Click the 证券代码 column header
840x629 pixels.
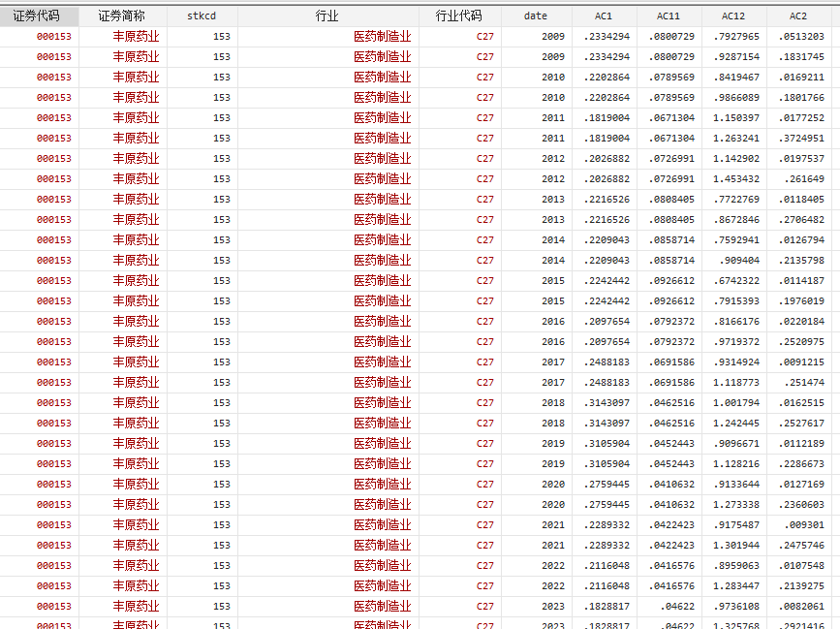tap(39, 16)
